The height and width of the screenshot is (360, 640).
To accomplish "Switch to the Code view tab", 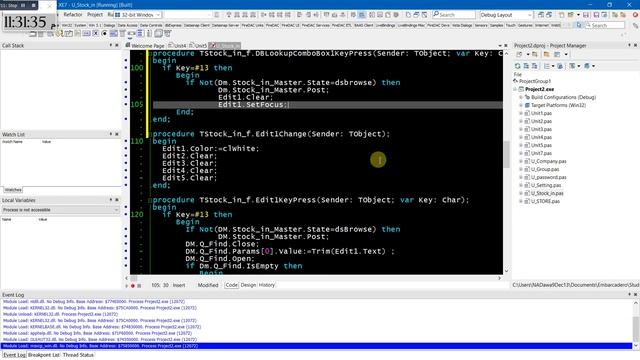I will (231, 285).
